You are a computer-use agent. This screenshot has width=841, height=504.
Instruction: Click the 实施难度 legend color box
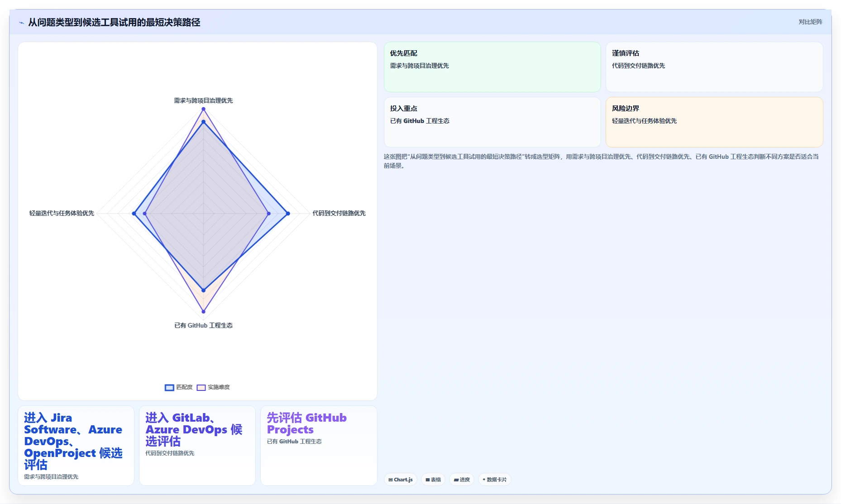(x=201, y=388)
